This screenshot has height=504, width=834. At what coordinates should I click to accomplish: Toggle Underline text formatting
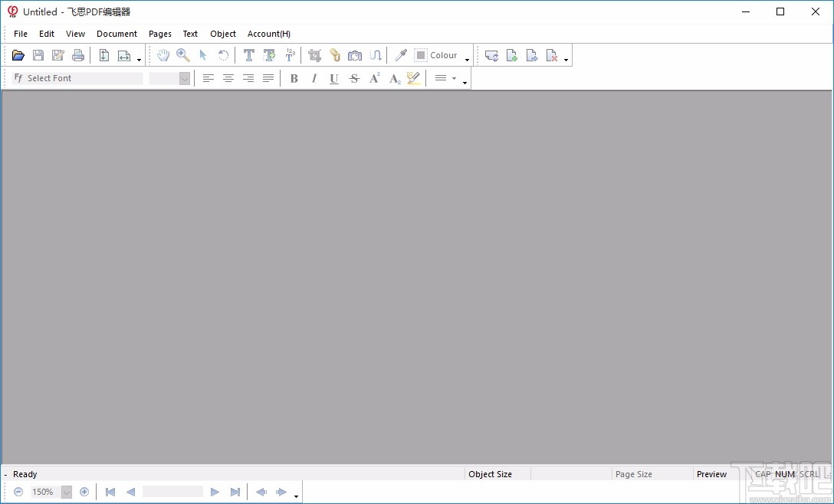pyautogui.click(x=333, y=78)
